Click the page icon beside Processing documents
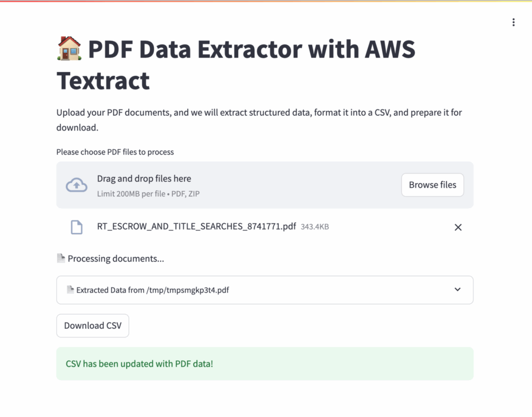Image resolution: width=532 pixels, height=417 pixels. 61,258
